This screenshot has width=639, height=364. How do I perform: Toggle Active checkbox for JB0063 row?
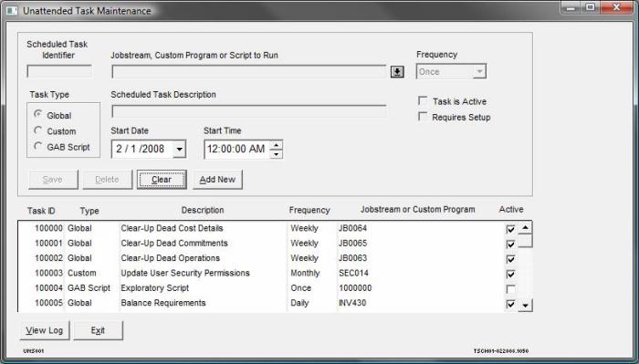click(510, 259)
